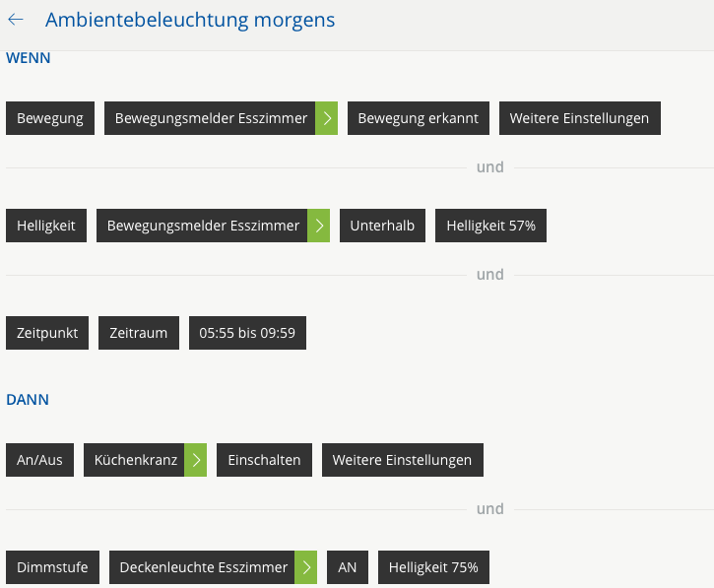Image resolution: width=714 pixels, height=588 pixels.
Task: Open green arrow next to motion sensor in Helligkeit row
Action: [x=319, y=226]
